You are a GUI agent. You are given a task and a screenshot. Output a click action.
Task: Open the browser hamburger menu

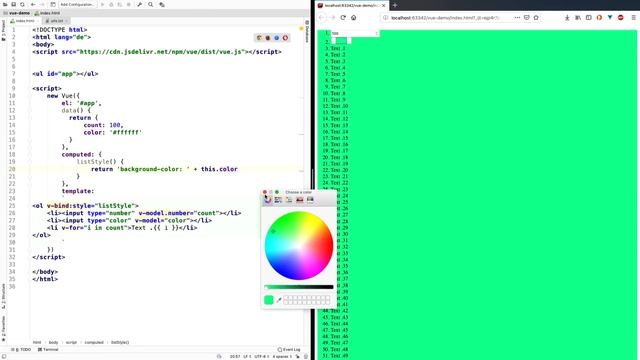click(633, 18)
